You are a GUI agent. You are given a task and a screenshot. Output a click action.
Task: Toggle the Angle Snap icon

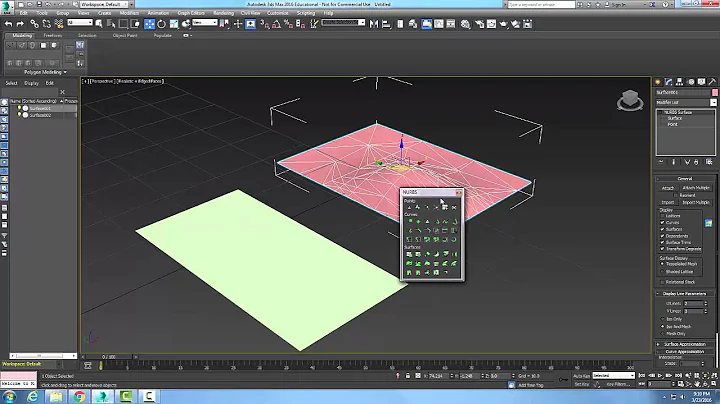coord(276,24)
